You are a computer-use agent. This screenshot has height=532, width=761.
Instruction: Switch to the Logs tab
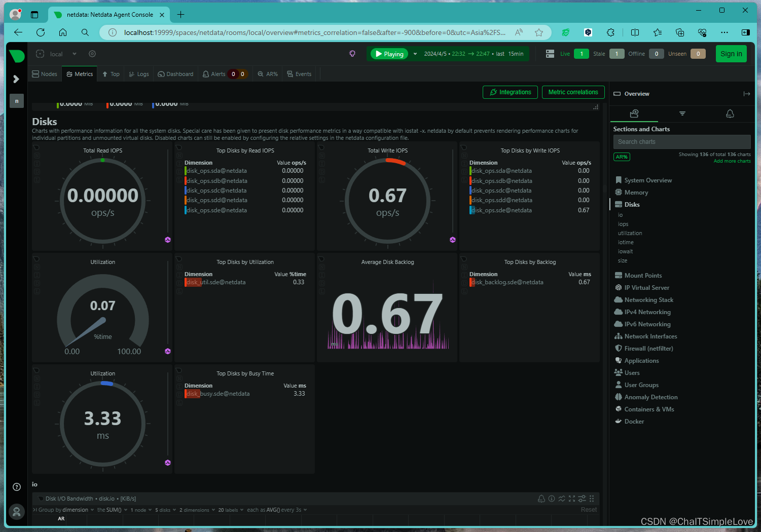click(x=139, y=74)
